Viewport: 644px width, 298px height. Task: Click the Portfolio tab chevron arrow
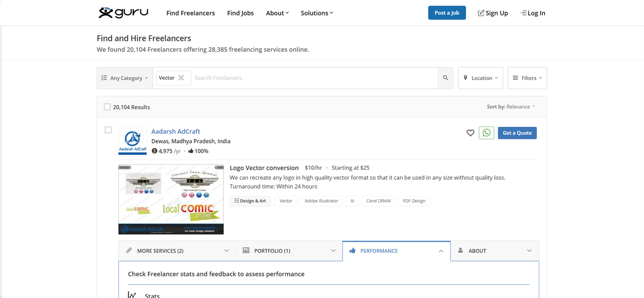(x=333, y=251)
